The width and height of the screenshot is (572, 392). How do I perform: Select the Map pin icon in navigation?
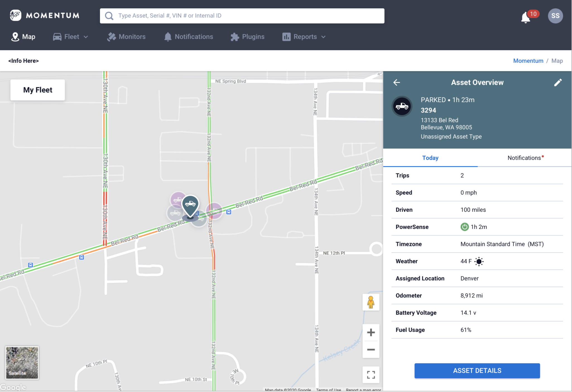[15, 37]
